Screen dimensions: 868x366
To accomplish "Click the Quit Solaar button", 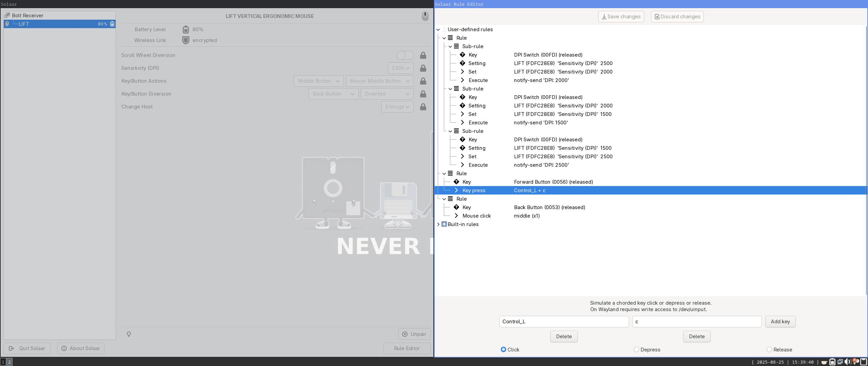I will [x=27, y=348].
